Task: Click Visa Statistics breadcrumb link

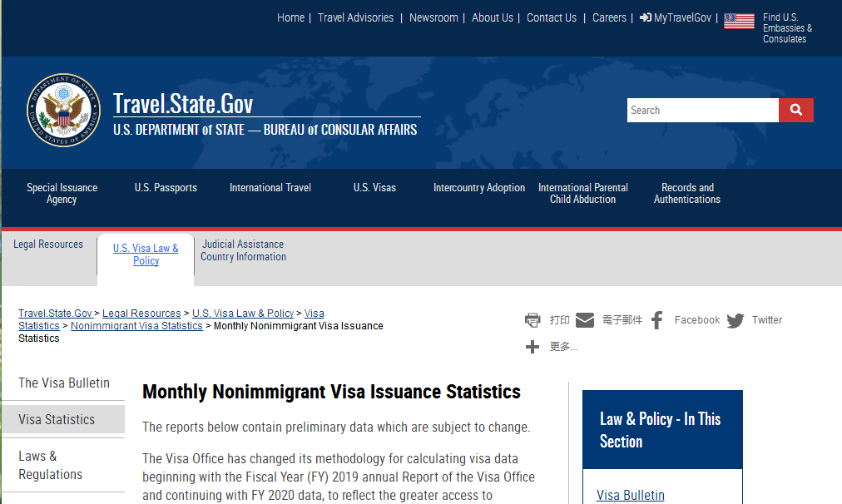Action: (171, 319)
